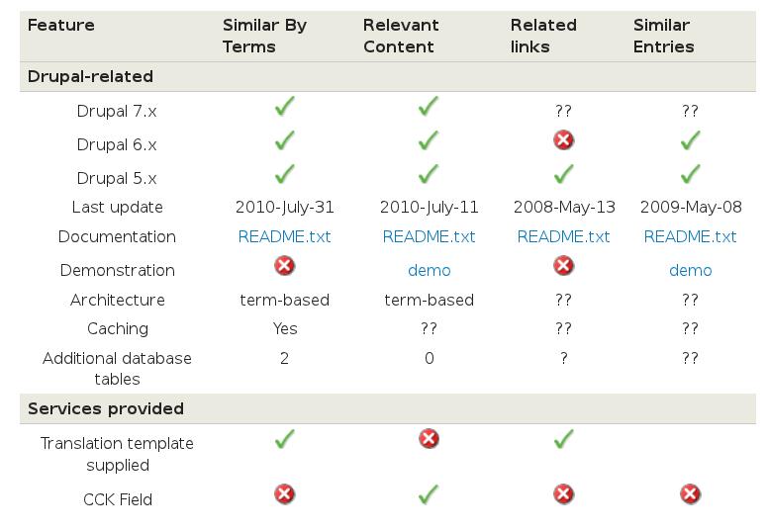Open README.txt for Relevant Content
Screen dimensions: 768x532
pos(430,237)
